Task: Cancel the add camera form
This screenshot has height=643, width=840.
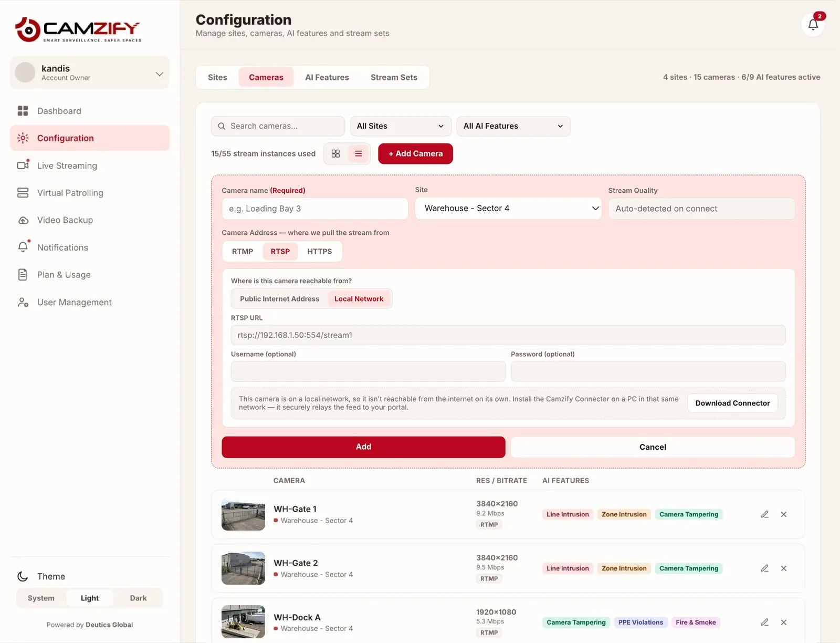Action: point(653,447)
